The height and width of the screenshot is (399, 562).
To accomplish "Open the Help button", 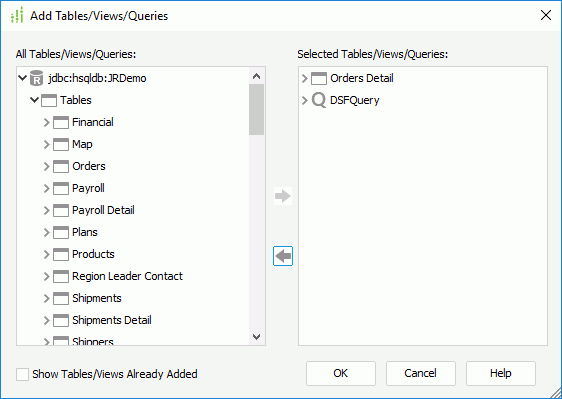I will (x=501, y=374).
